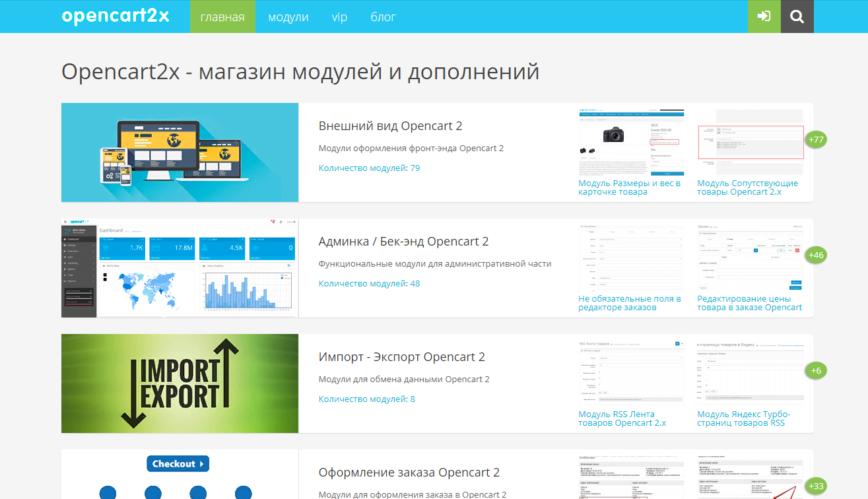Open the login icon in header
Screen dimensions: 868x499
coord(764,17)
